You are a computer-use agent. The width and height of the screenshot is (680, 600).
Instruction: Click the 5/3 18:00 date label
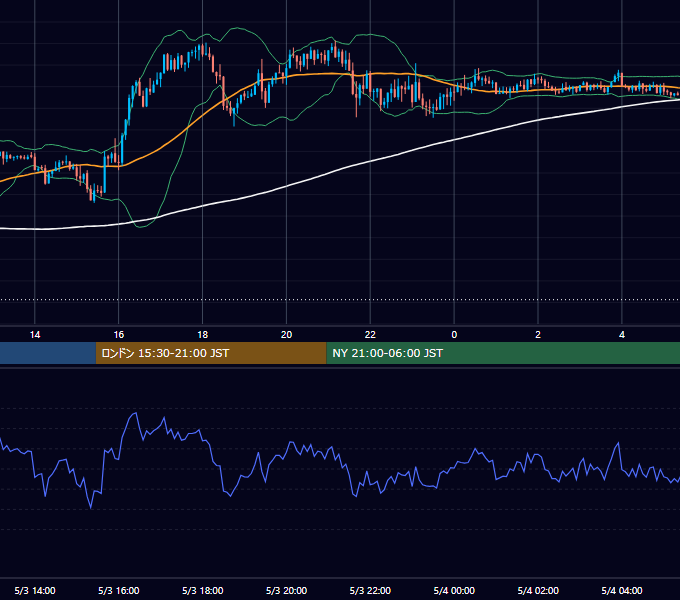(203, 590)
